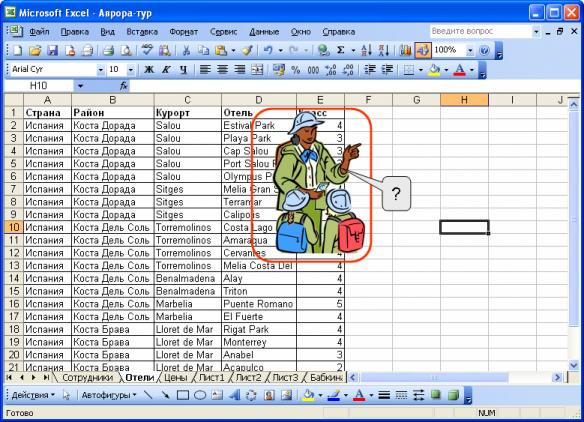The height and width of the screenshot is (422, 584).
Task: Toggle bold with the Ж button
Action: click(149, 70)
